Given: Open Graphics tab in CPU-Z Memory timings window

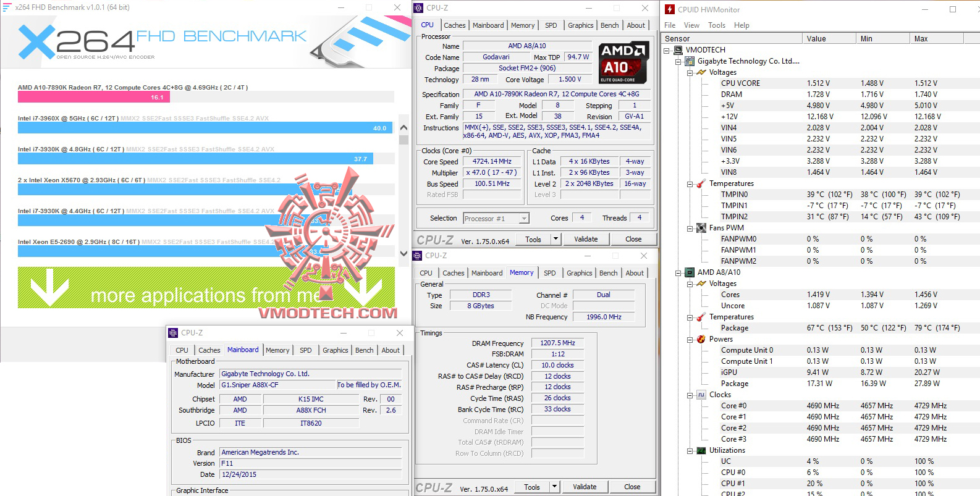Looking at the screenshot, I should tap(580, 273).
